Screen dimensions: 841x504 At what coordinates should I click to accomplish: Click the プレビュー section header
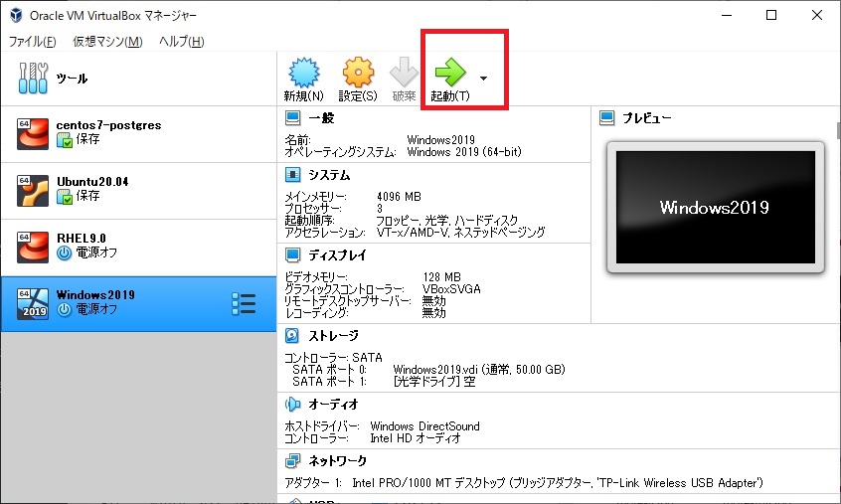coord(647,118)
